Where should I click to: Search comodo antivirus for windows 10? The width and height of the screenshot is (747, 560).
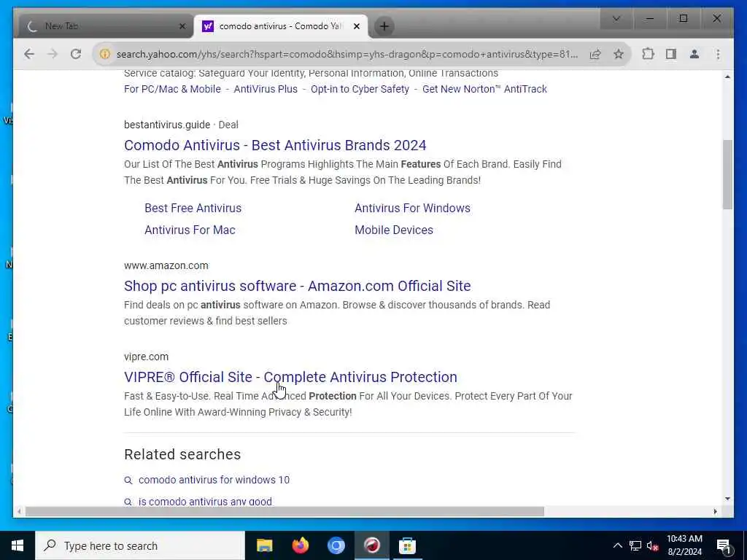click(214, 480)
